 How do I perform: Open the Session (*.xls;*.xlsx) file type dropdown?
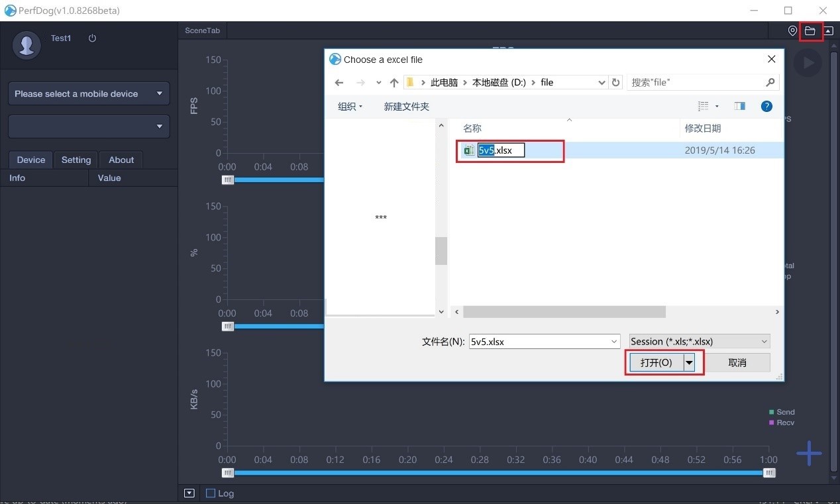click(699, 341)
